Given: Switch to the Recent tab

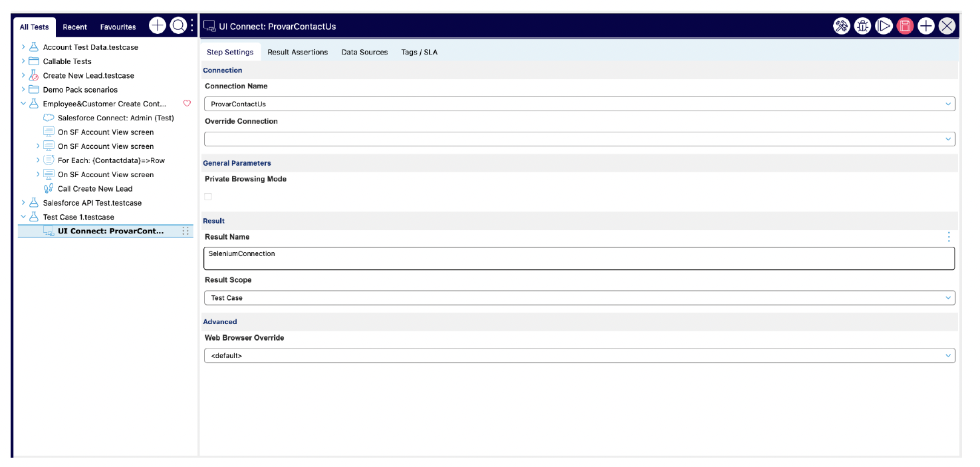Looking at the screenshot, I should click(x=75, y=27).
